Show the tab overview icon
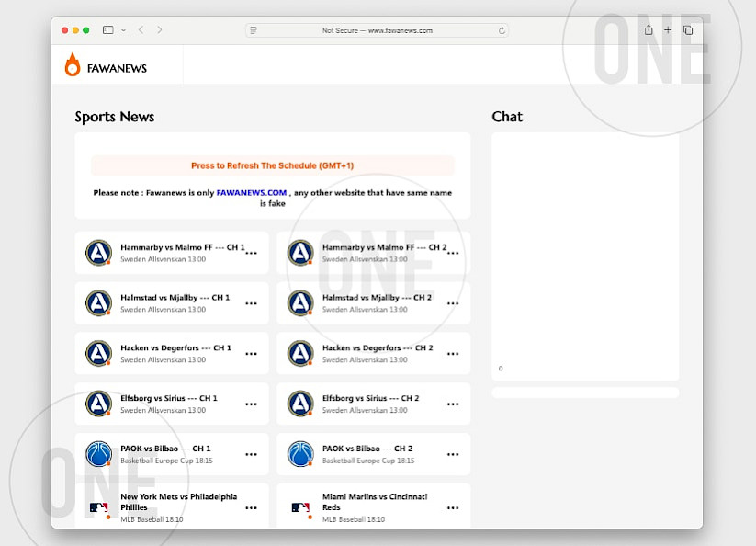Screen dimensions: 756x546 coord(688,30)
